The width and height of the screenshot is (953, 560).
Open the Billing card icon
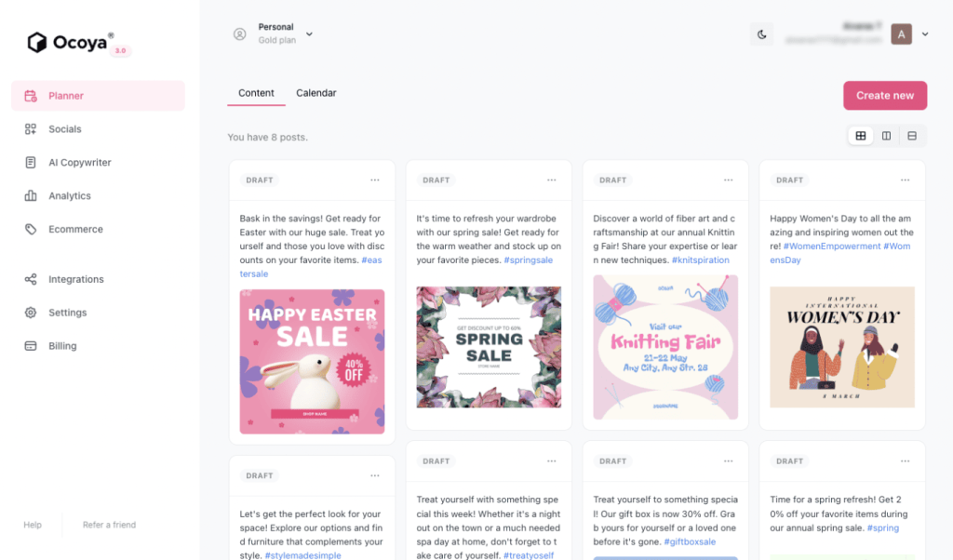pyautogui.click(x=31, y=346)
